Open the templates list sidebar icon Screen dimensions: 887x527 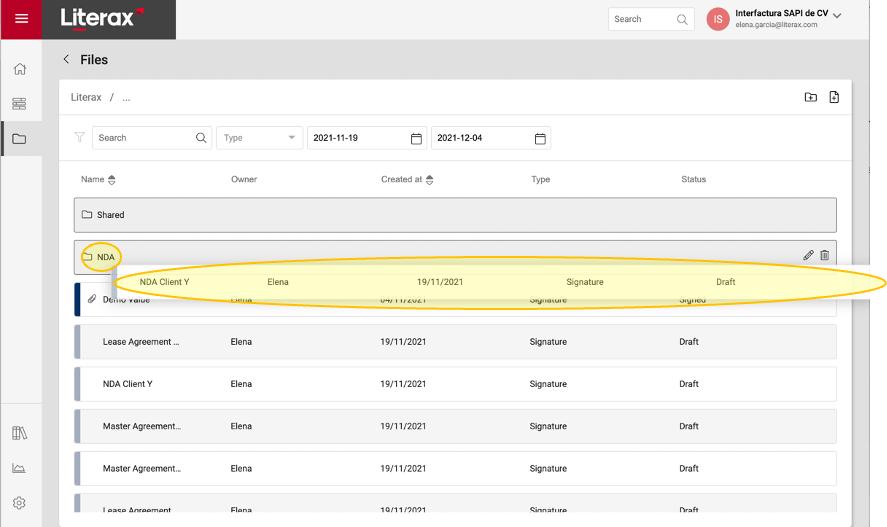(x=19, y=104)
